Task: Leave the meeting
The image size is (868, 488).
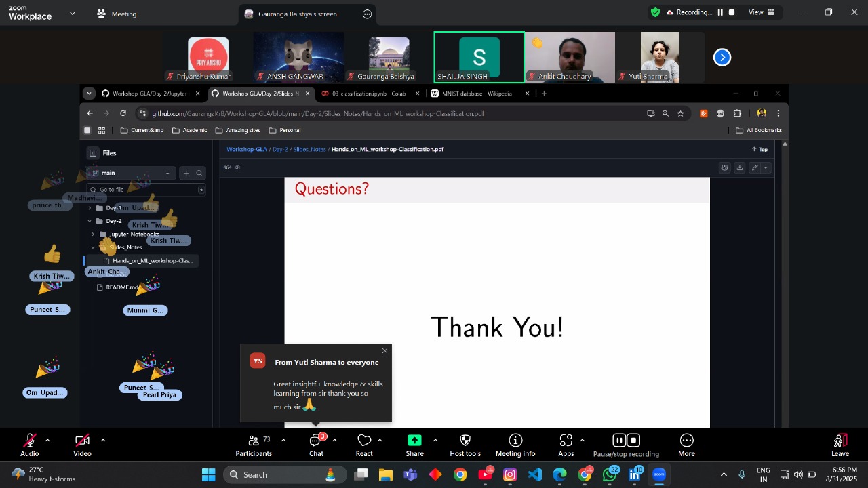Action: point(840,445)
